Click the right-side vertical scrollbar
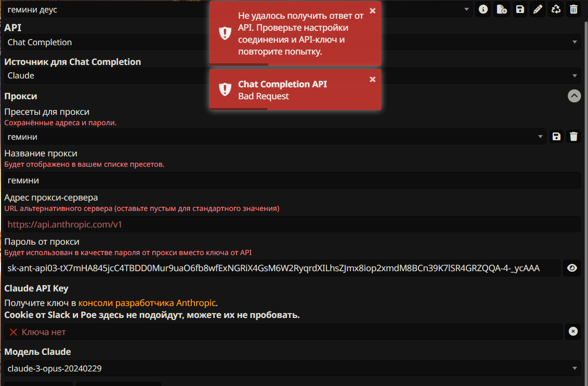This screenshot has width=588, height=386. point(586,203)
